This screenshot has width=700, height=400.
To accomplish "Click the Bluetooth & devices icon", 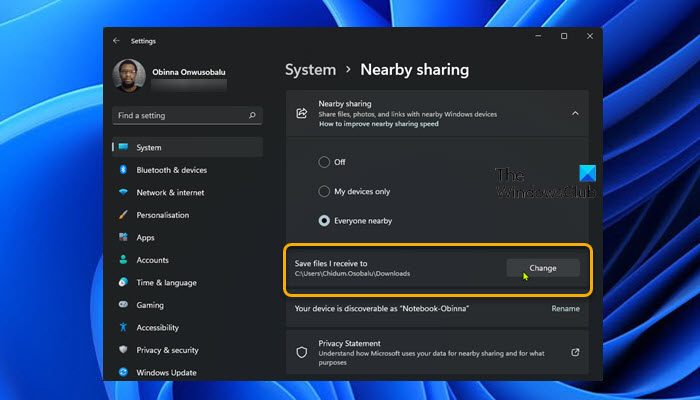I will pos(123,170).
